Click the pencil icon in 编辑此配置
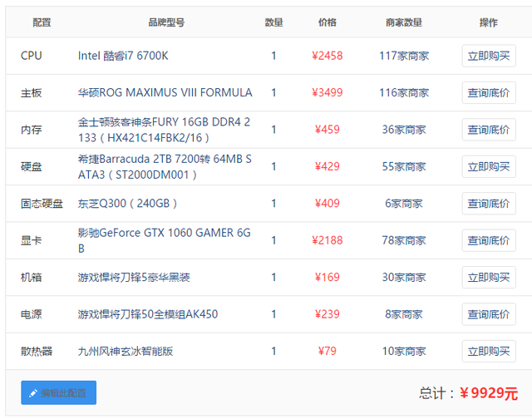 33,393
